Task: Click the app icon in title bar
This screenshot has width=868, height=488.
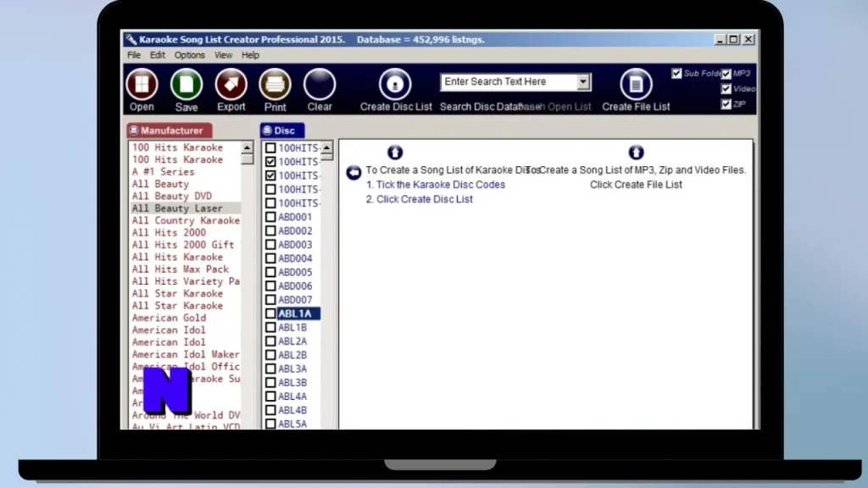Action: (131, 39)
